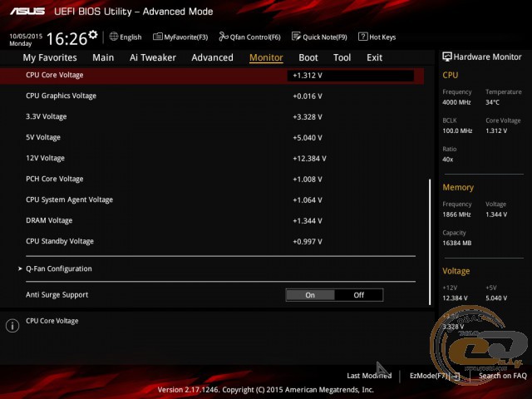Select 3.3V Voltage row
This screenshot has height=399, width=532.
click(212, 116)
